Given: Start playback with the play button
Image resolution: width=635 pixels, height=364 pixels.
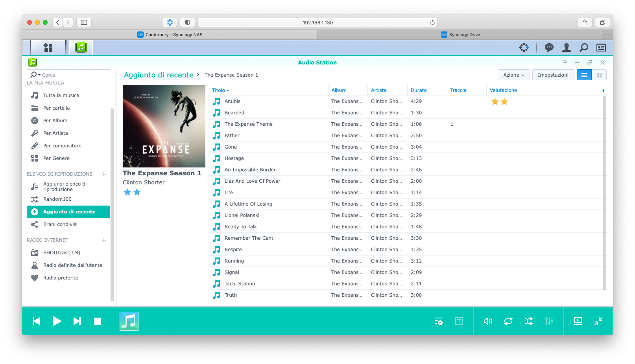Looking at the screenshot, I should pyautogui.click(x=57, y=321).
